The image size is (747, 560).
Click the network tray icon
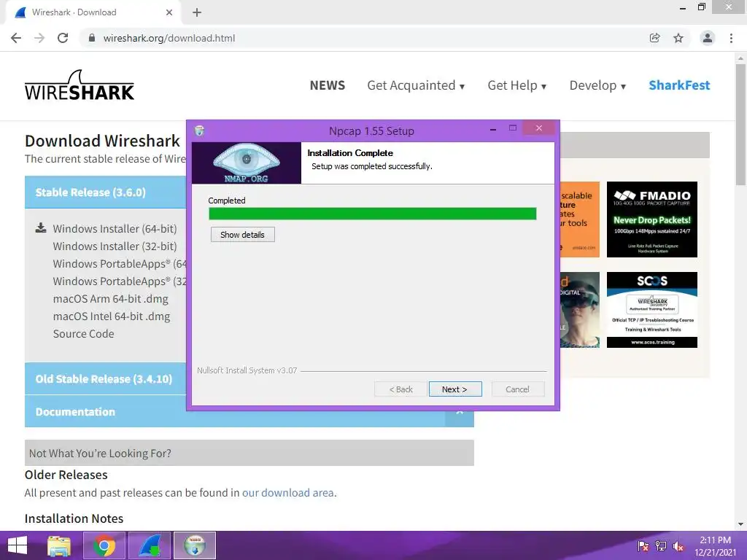click(x=661, y=546)
